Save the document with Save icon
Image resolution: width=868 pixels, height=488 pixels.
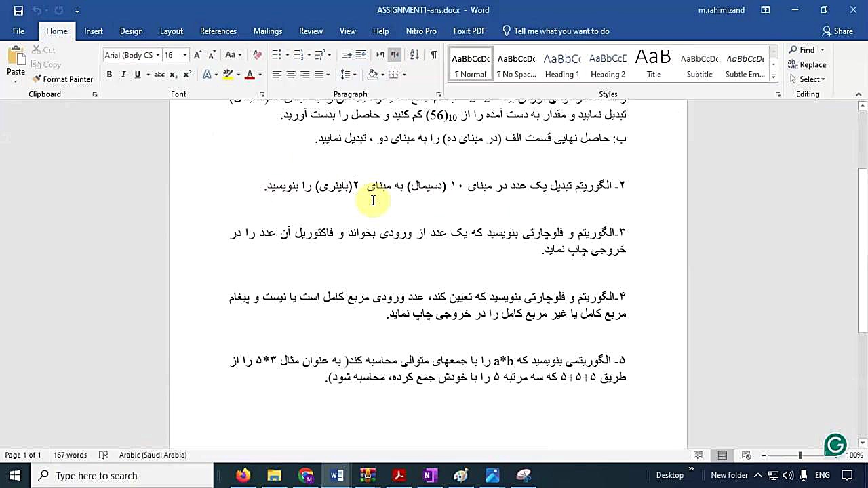[x=18, y=10]
